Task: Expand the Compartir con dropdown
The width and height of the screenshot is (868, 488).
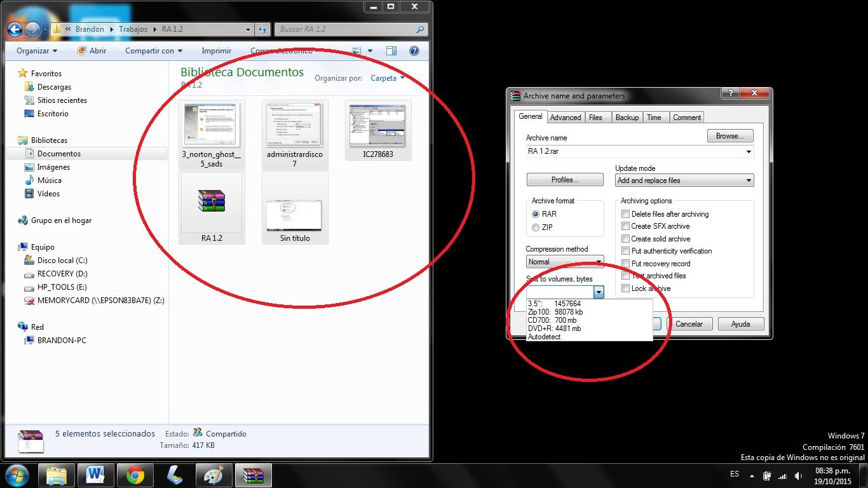Action: [154, 51]
